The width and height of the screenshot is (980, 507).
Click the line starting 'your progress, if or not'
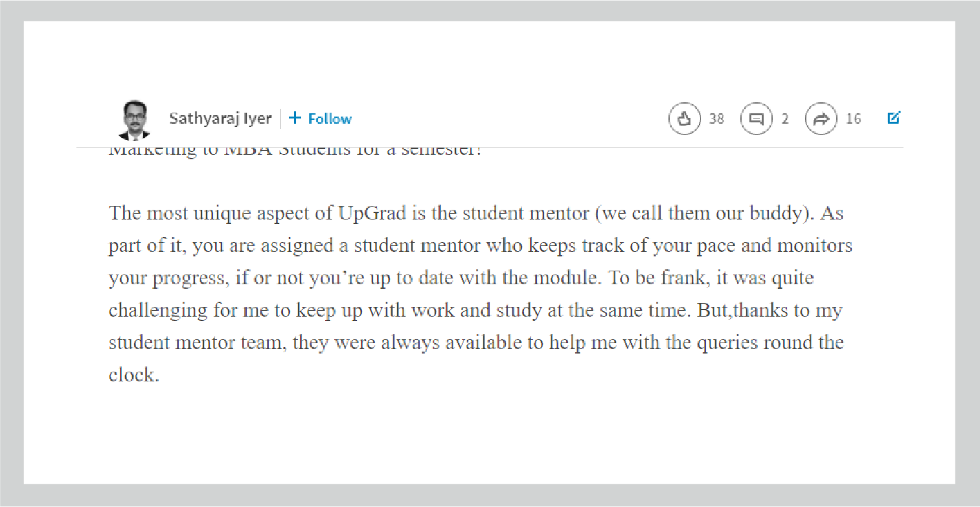(461, 278)
